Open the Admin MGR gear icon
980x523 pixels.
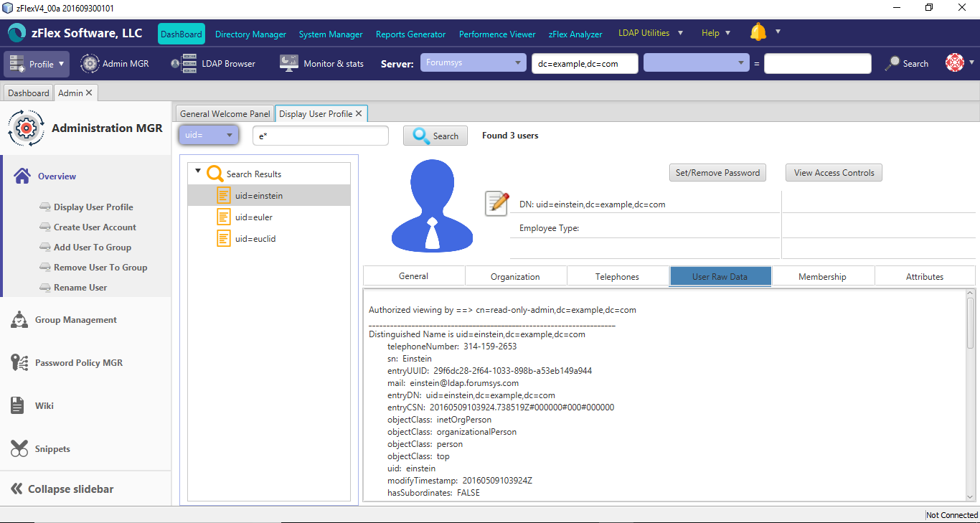(90, 64)
